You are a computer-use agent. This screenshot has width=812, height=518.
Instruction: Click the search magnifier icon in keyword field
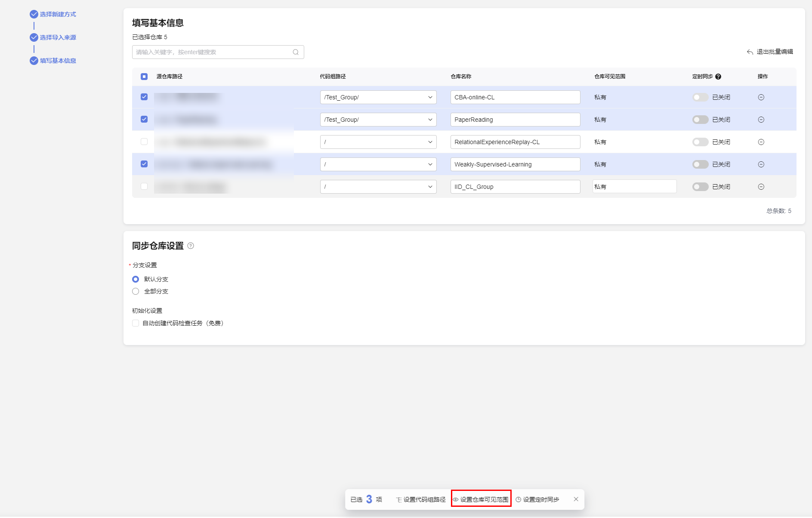click(x=296, y=52)
